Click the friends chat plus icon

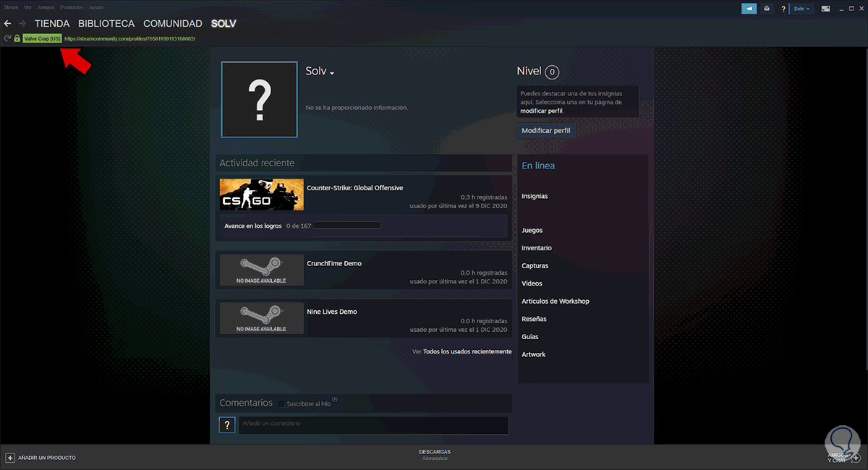pos(855,458)
